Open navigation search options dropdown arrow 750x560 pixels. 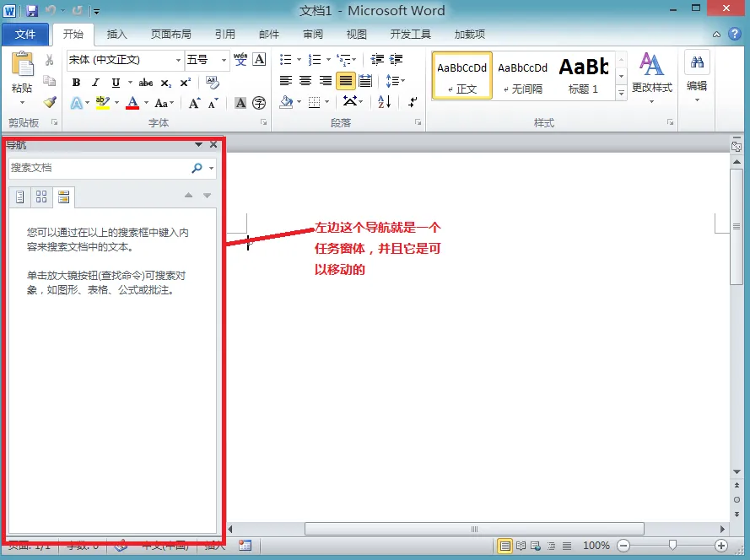tap(212, 169)
